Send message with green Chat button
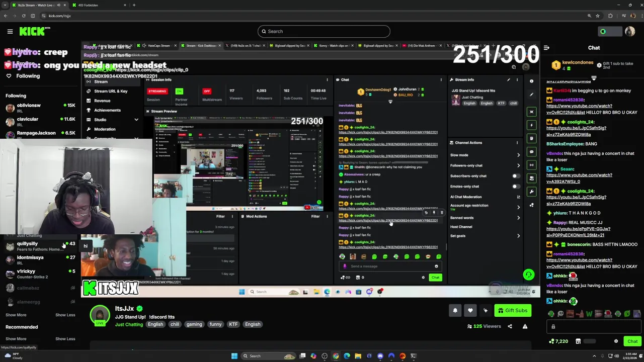Screen dimensions: 644x362 (x=632, y=341)
